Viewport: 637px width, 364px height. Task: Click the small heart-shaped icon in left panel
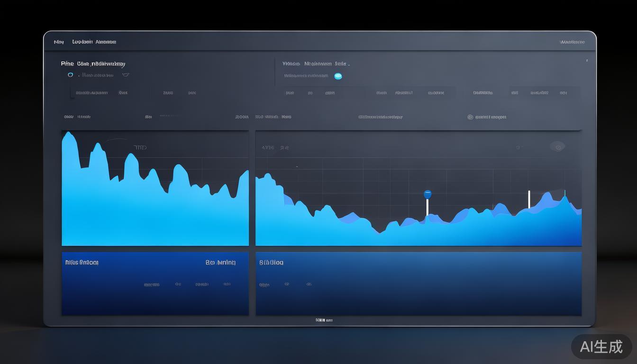[x=126, y=75]
